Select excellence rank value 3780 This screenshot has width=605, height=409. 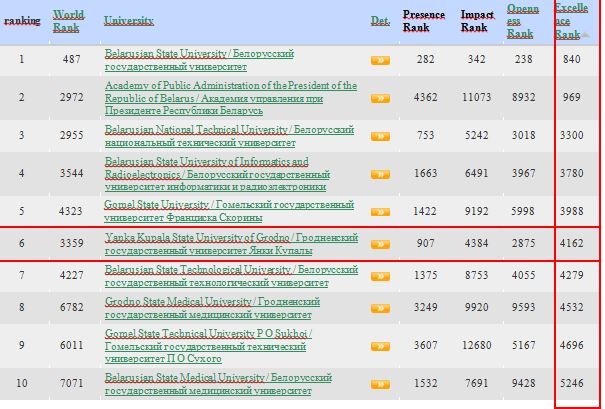click(x=571, y=173)
